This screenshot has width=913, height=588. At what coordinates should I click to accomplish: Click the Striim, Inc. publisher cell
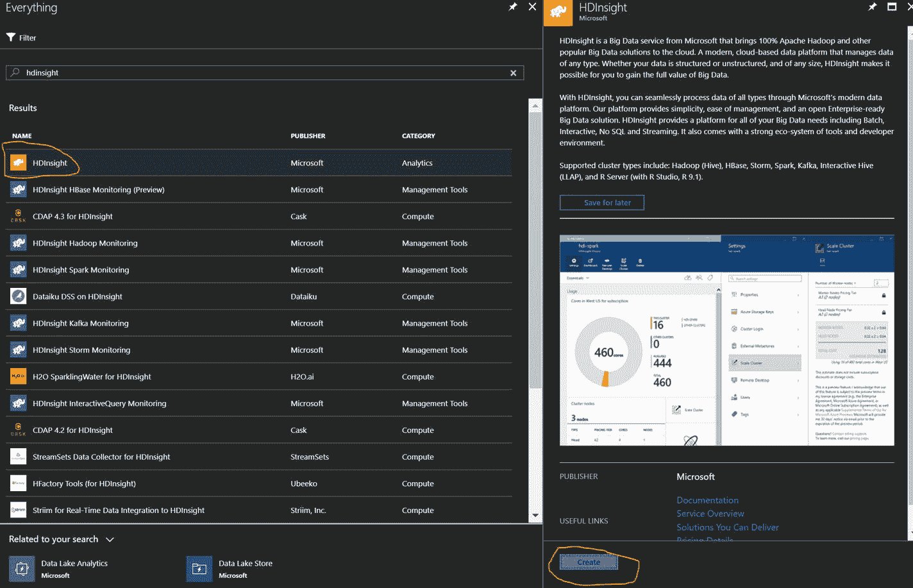[308, 510]
